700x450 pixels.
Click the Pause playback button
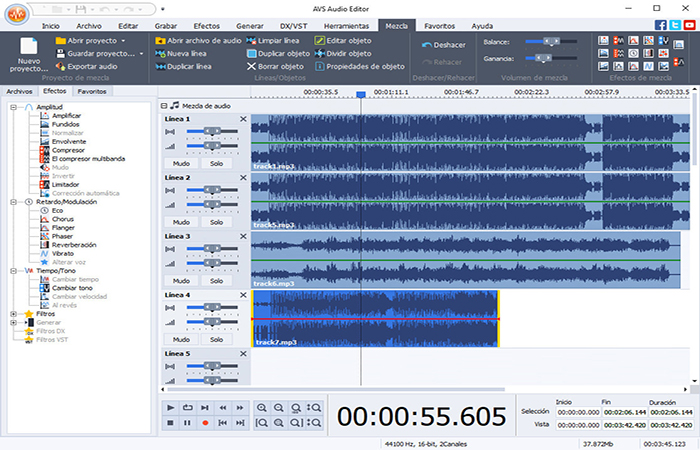point(188,423)
